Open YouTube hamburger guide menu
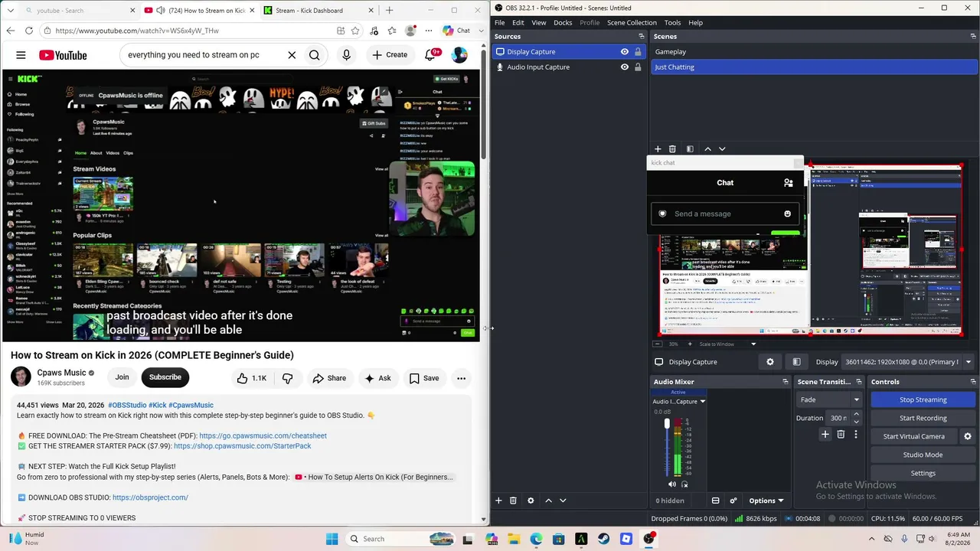This screenshot has width=980, height=551. tap(21, 55)
